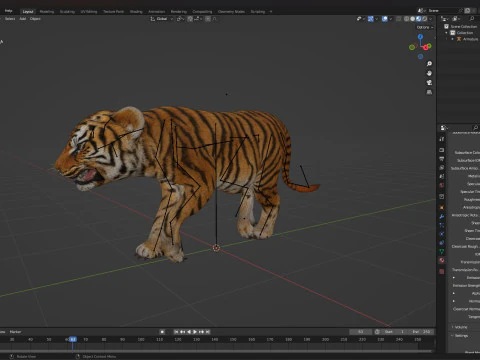Viewport: 480px width, 360px height.
Task: Open the Geometry Nodes workspace tab
Action: click(x=231, y=12)
